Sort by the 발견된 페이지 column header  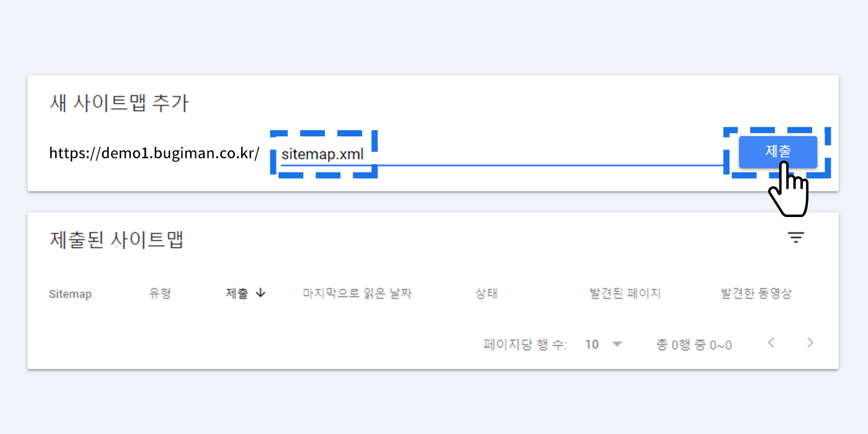625,293
